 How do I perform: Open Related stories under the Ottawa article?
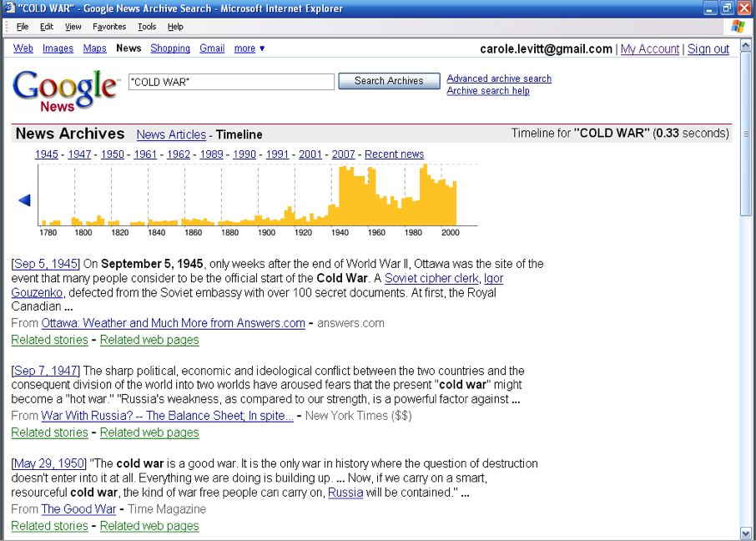point(50,340)
